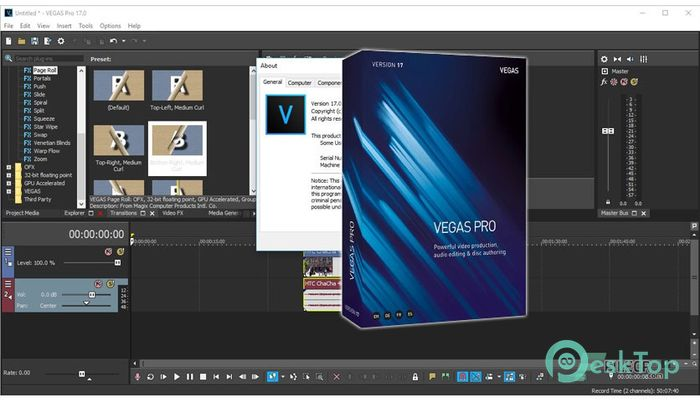
Task: Open project with the folder icon
Action: pos(21,41)
